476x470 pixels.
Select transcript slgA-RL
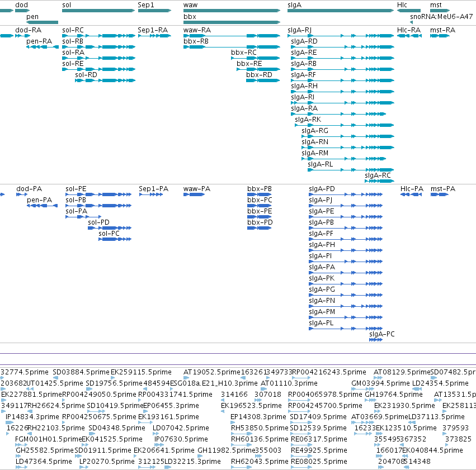[x=321, y=164]
